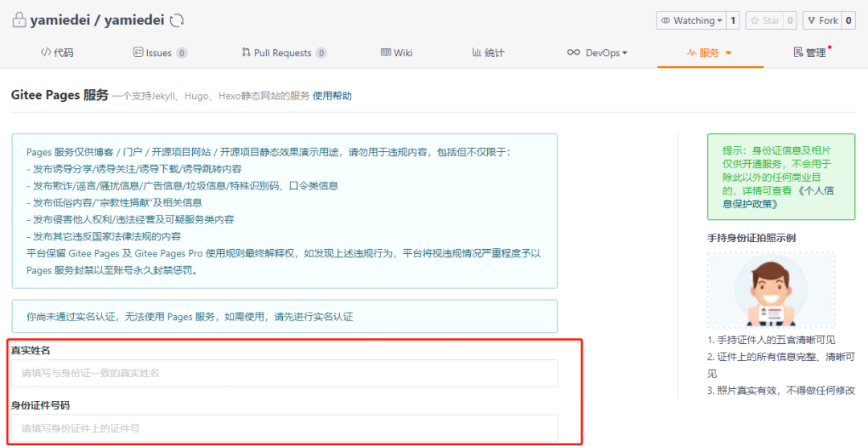Open the 使用帮助 link

pos(332,96)
